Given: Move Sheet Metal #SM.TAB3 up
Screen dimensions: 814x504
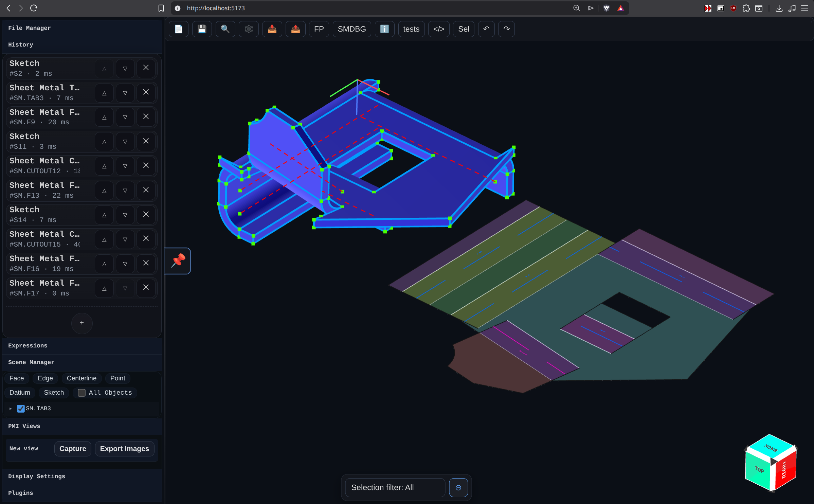Looking at the screenshot, I should pyautogui.click(x=104, y=92).
